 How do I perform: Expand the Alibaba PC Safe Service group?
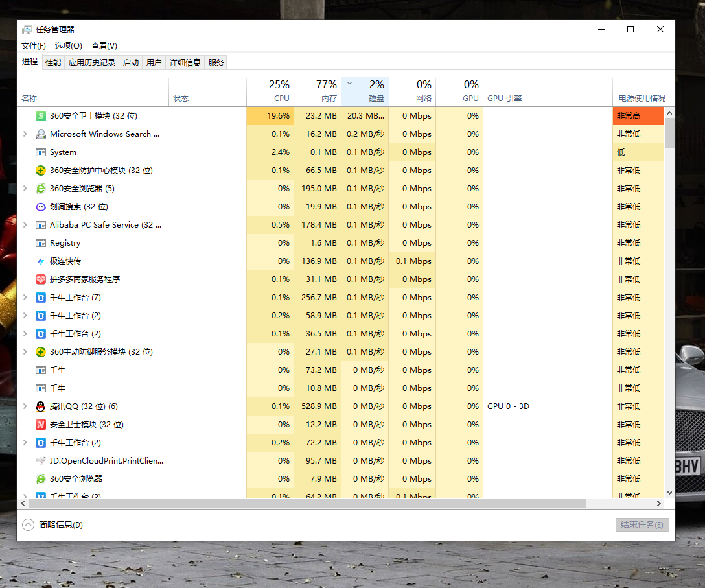click(25, 225)
